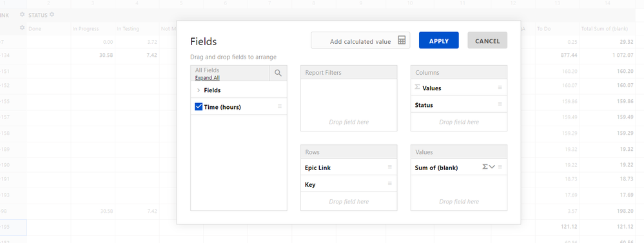Click Expand All link in All Fields
This screenshot has height=243, width=644.
point(207,77)
